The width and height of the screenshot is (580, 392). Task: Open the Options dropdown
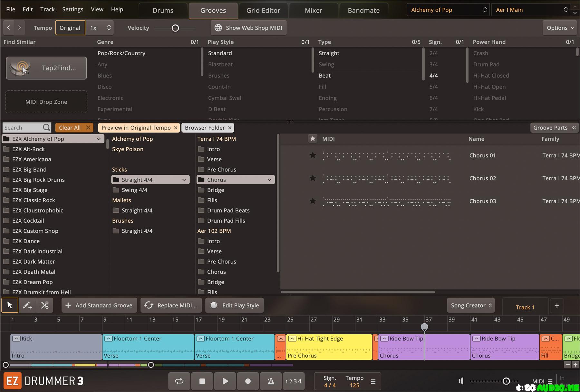560,28
